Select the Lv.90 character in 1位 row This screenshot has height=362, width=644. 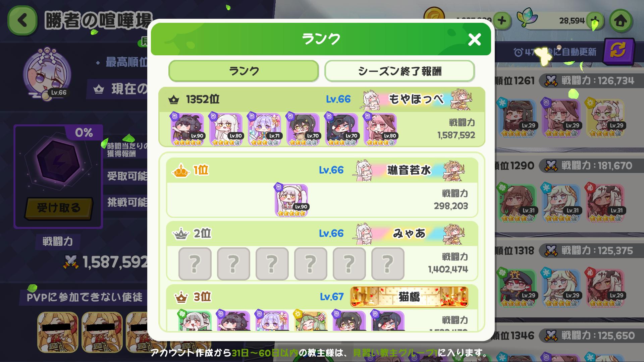coord(291,200)
